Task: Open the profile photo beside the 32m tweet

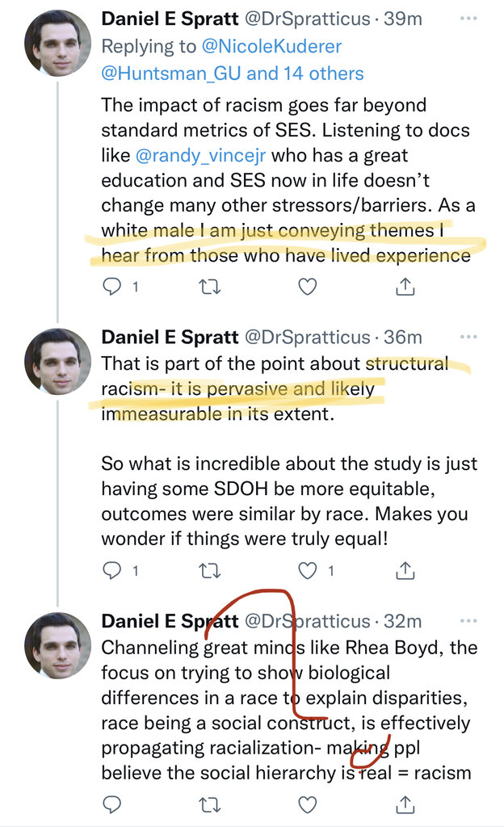Action: pyautogui.click(x=57, y=644)
